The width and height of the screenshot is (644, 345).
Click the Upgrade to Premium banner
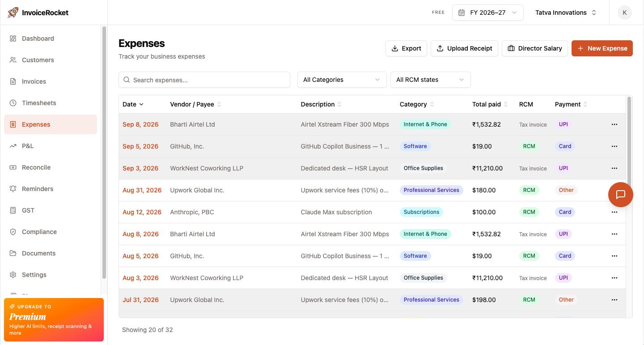tap(54, 319)
